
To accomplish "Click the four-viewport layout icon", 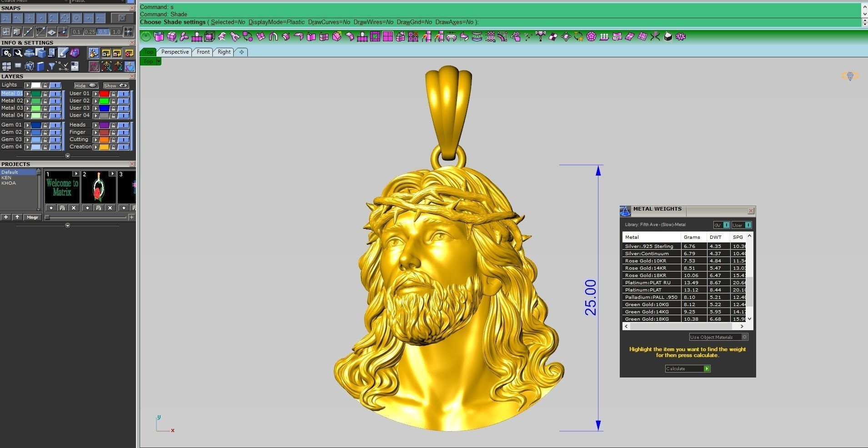I will [x=6, y=66].
